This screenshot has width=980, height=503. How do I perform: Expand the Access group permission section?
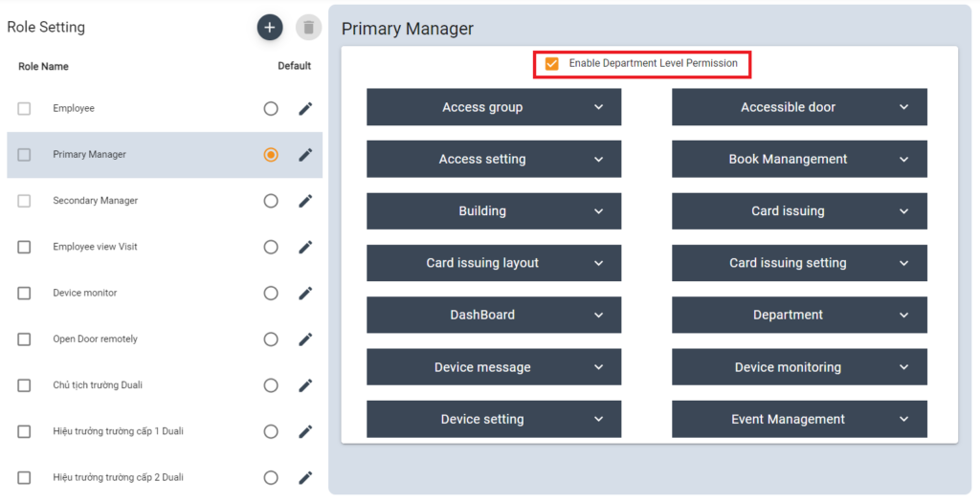point(494,107)
